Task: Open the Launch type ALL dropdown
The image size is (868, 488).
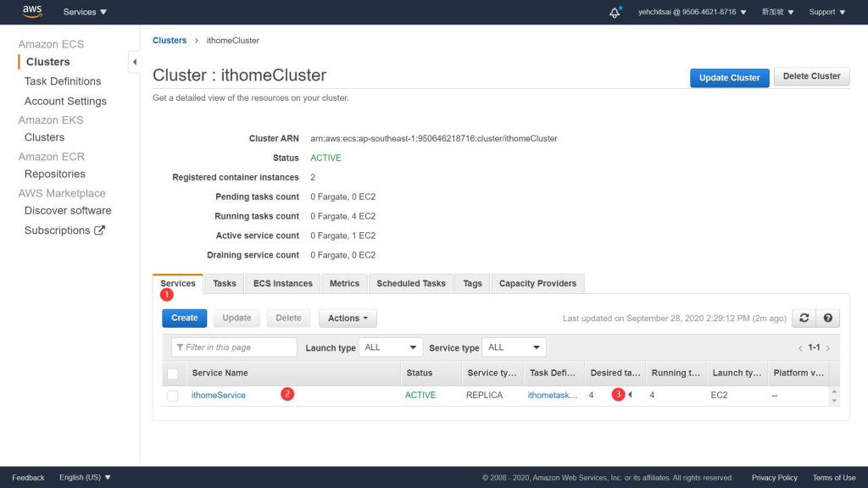Action: point(390,347)
